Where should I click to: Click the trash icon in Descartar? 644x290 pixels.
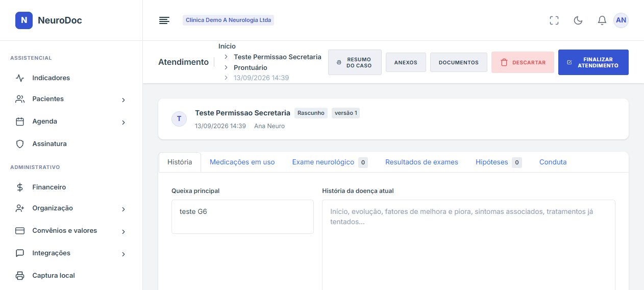(x=504, y=62)
